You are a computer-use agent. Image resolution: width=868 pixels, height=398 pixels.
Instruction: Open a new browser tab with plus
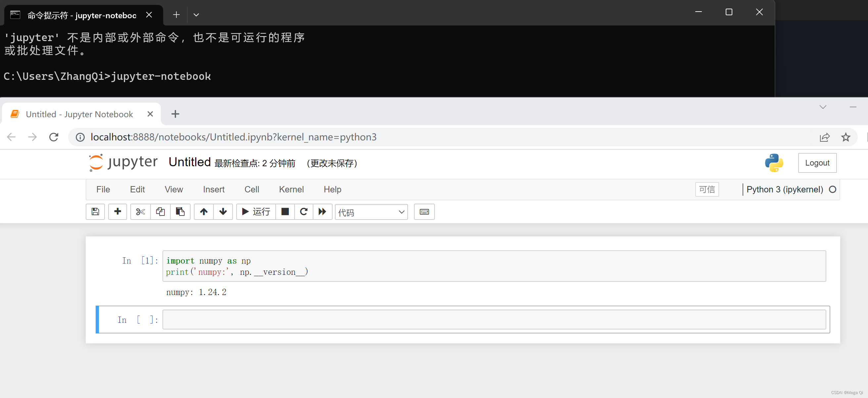pyautogui.click(x=175, y=114)
